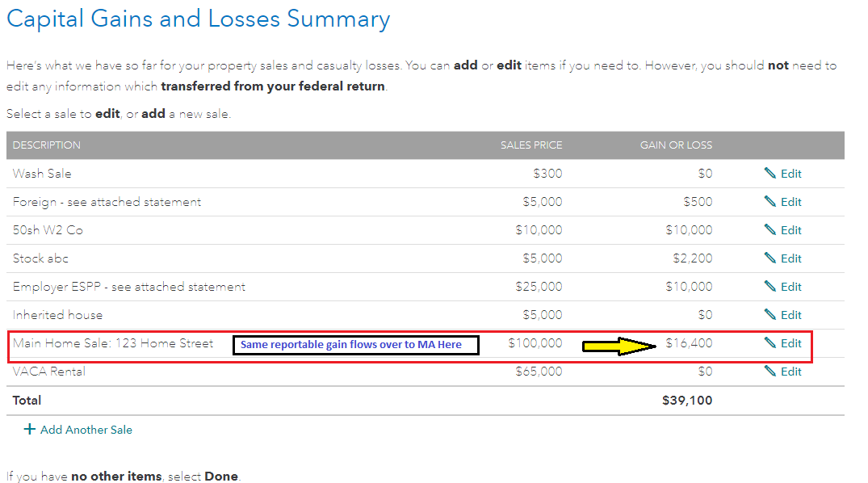Click the pencil icon for VACA Rental

click(x=769, y=372)
